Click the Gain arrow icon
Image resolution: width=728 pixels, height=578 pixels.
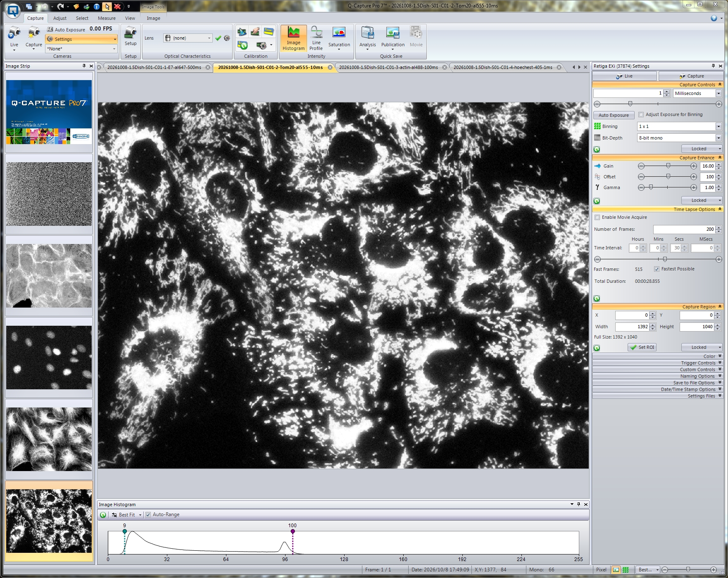597,166
